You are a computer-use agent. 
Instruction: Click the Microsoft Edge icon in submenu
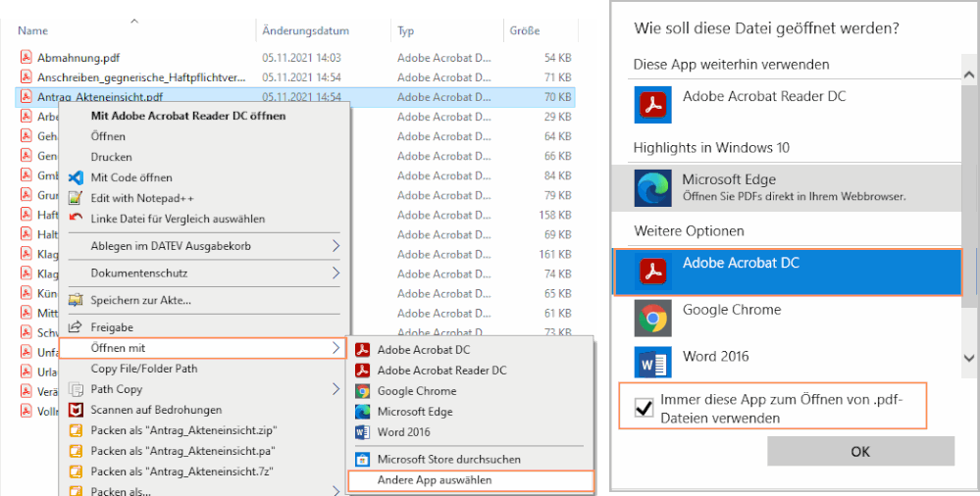363,412
